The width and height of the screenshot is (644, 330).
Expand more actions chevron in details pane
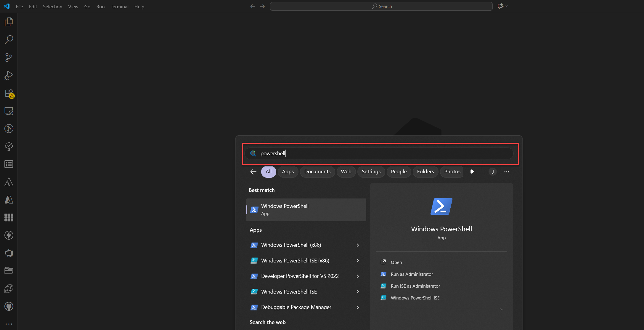tap(501, 309)
